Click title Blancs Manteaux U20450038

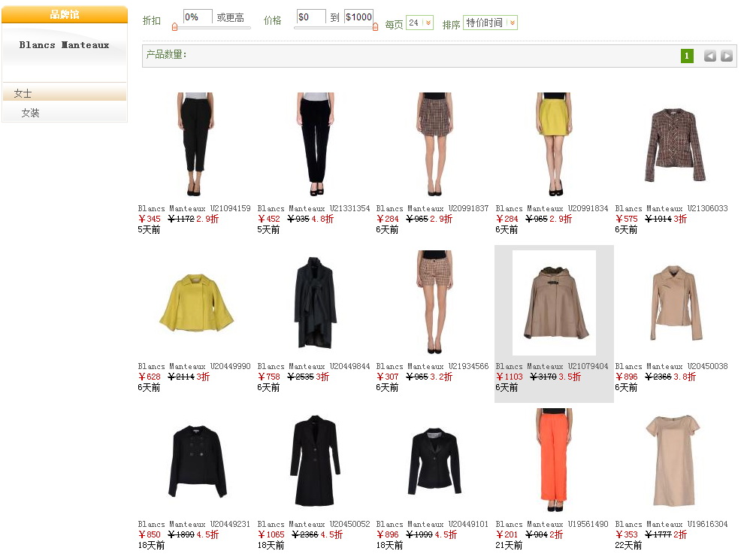click(671, 366)
